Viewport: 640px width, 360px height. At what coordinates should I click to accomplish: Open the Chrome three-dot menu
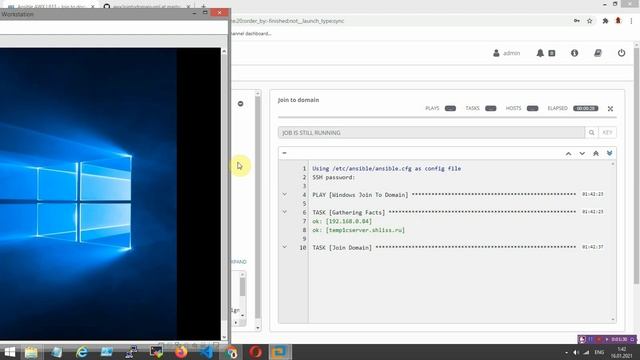631,21
